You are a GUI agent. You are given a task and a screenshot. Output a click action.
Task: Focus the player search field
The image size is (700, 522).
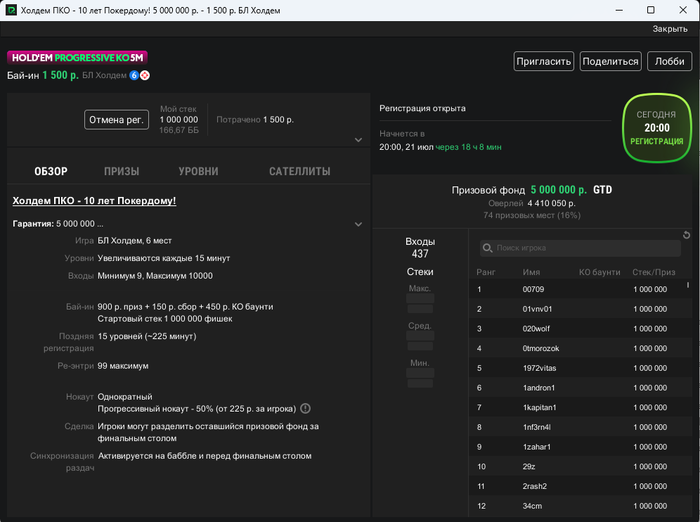tap(580, 248)
